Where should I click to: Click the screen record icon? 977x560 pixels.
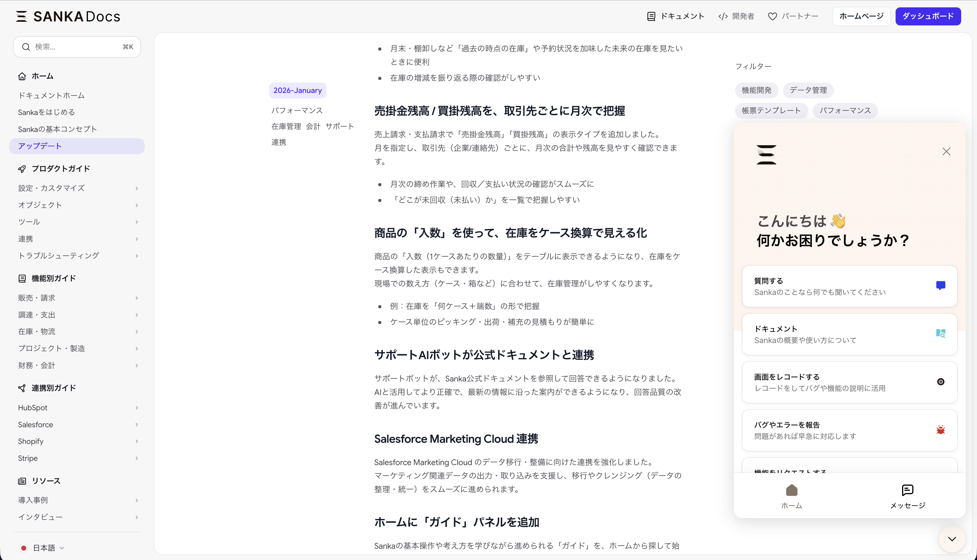(x=940, y=382)
